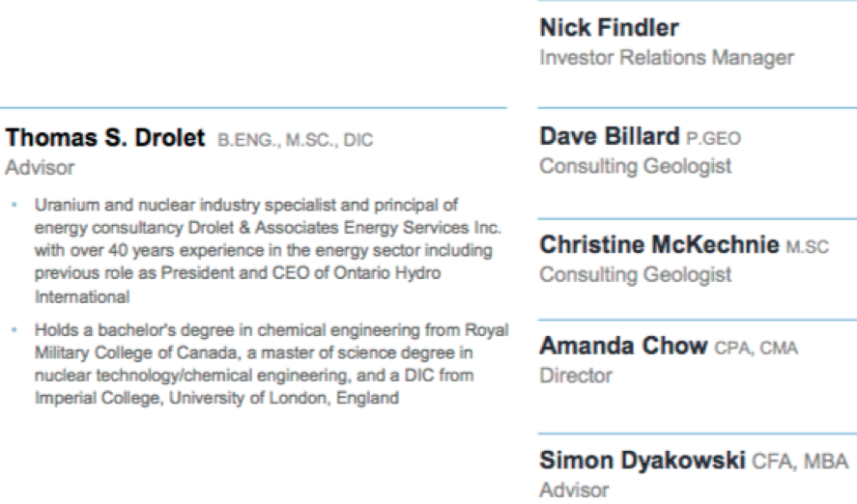
Task: Click the Thomas S. Drolet heading
Action: 105,138
